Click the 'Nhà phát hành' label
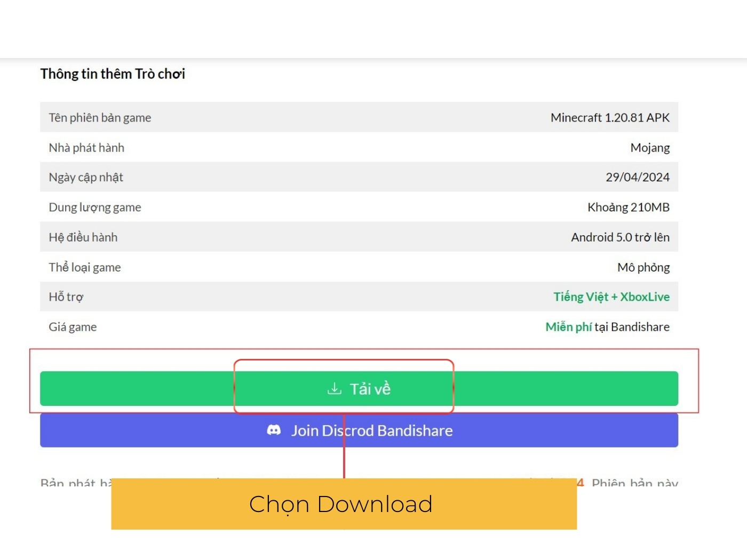 tap(86, 148)
